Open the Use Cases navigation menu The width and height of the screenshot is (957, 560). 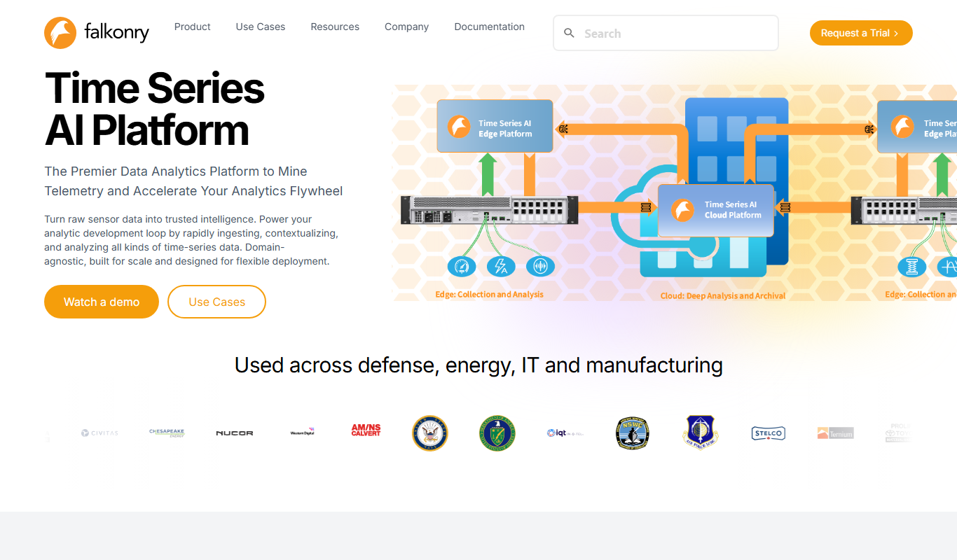pos(261,27)
